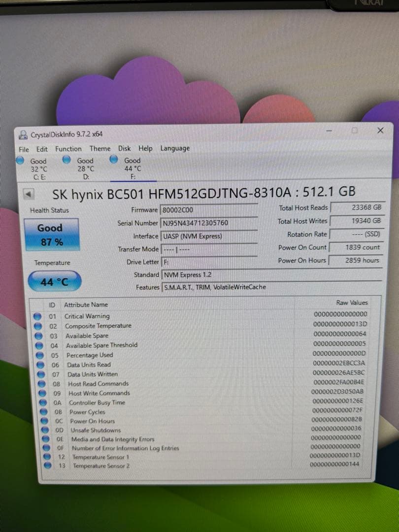
Task: Click the 44 °C temperature button
Action: pos(54,281)
